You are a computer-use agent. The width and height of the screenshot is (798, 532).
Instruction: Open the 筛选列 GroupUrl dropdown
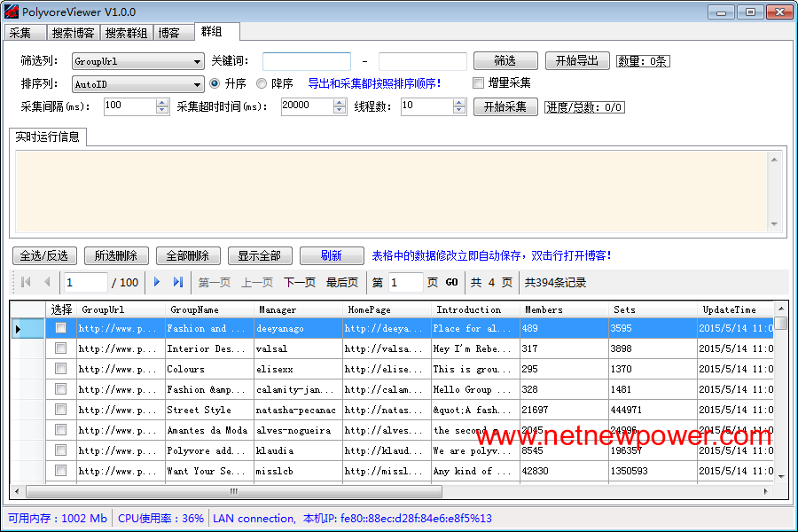pyautogui.click(x=138, y=61)
